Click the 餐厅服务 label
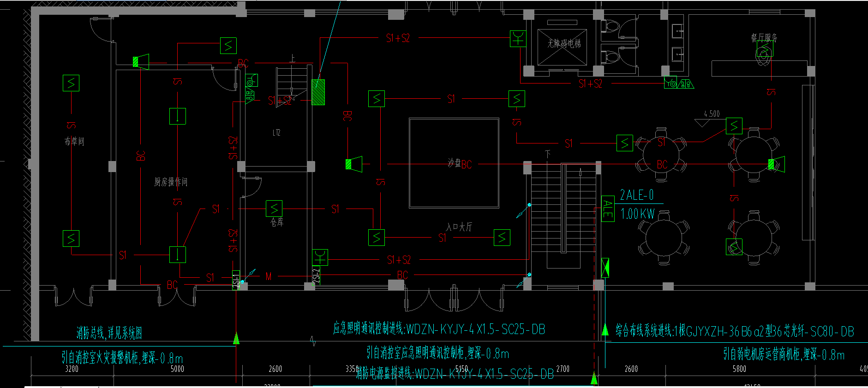The width and height of the screenshot is (868, 388). click(x=764, y=38)
